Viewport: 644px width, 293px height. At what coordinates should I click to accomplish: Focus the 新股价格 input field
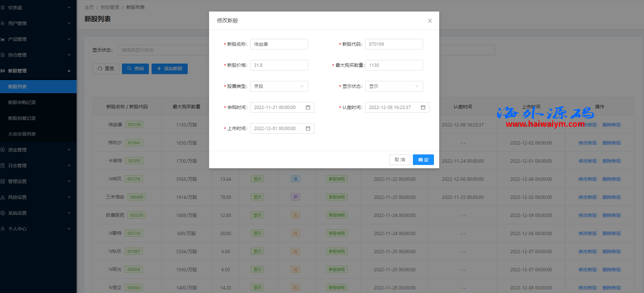coord(279,65)
